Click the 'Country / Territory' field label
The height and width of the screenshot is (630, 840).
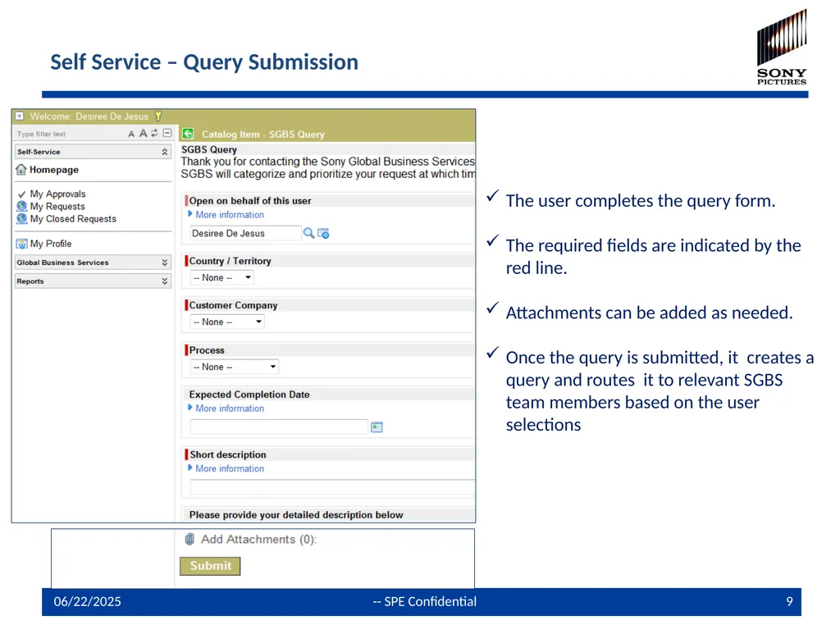point(230,261)
